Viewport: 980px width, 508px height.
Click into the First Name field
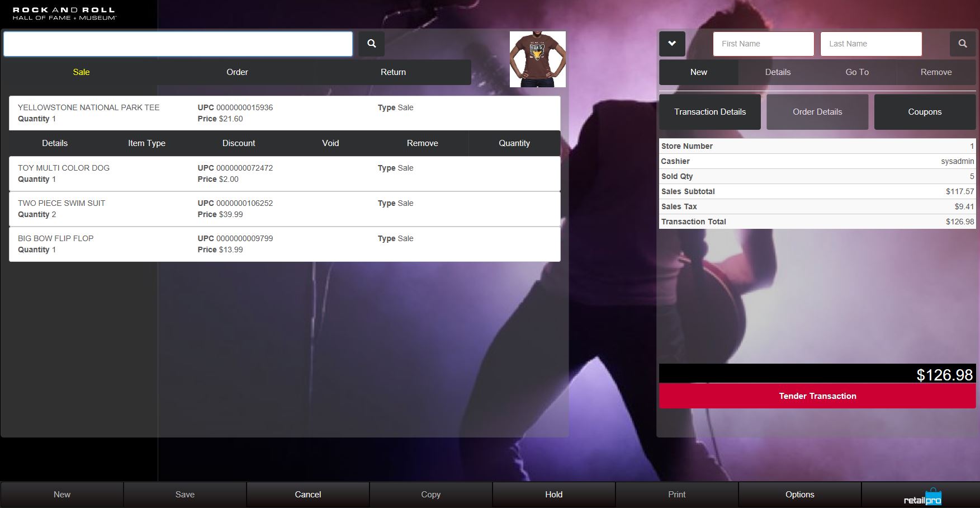[763, 44]
